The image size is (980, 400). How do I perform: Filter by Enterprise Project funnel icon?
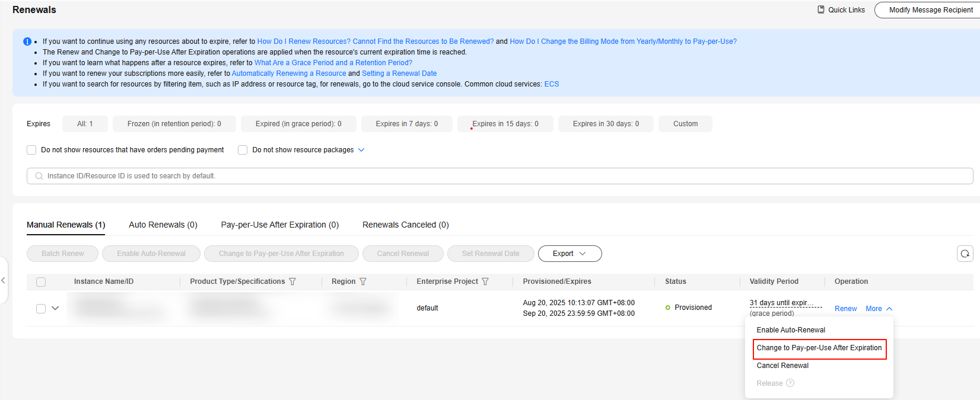click(x=485, y=281)
